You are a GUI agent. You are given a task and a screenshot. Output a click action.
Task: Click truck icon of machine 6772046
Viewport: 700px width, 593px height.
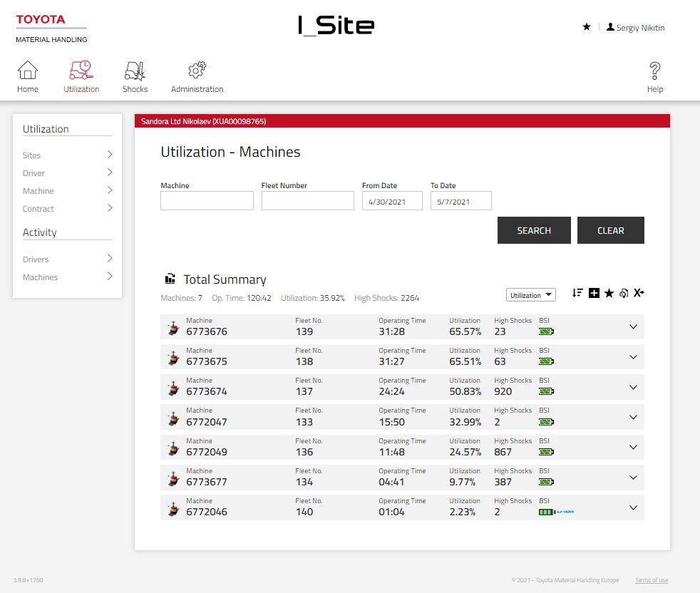(x=173, y=509)
